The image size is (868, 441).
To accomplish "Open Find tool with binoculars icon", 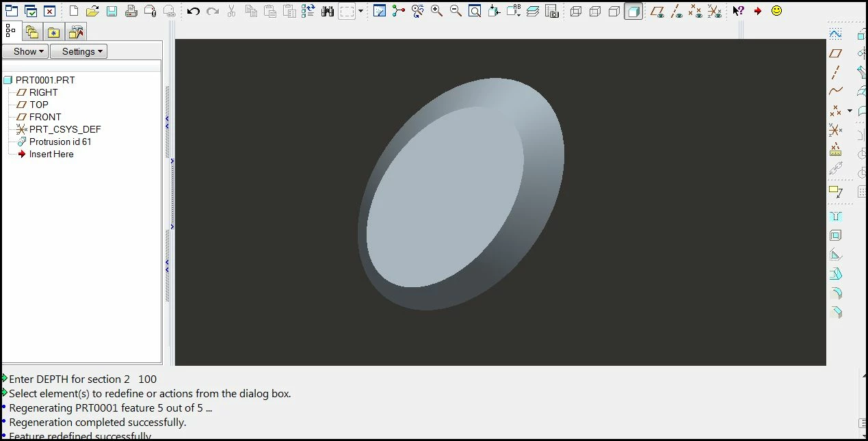I will click(327, 11).
